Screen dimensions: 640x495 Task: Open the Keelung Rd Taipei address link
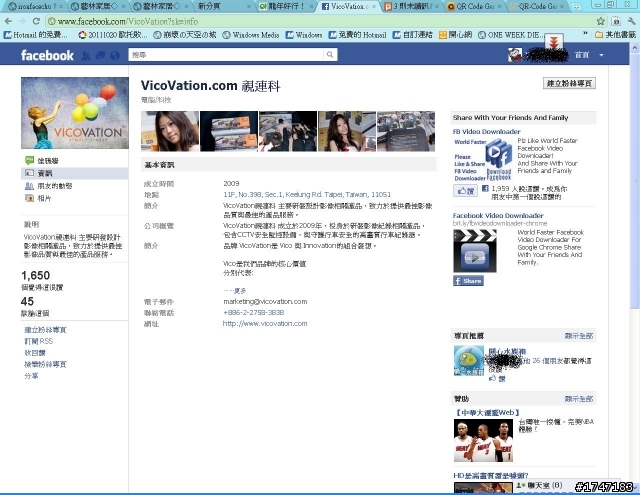click(307, 195)
